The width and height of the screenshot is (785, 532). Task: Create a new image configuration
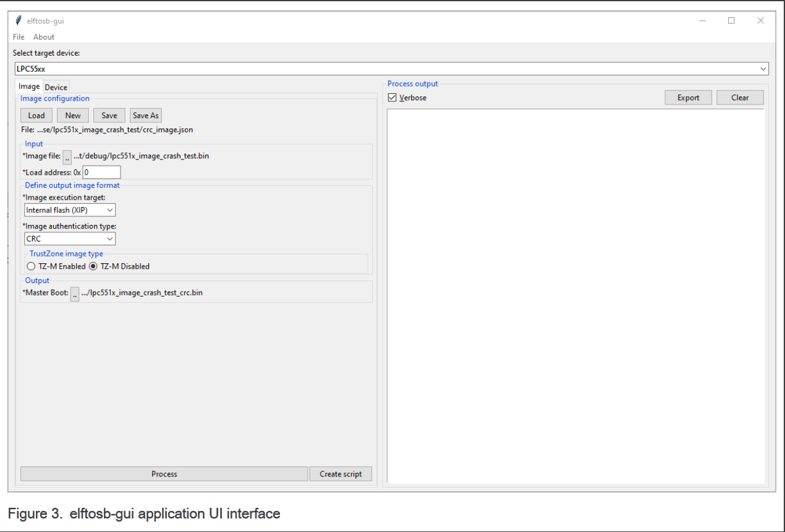pos(72,115)
